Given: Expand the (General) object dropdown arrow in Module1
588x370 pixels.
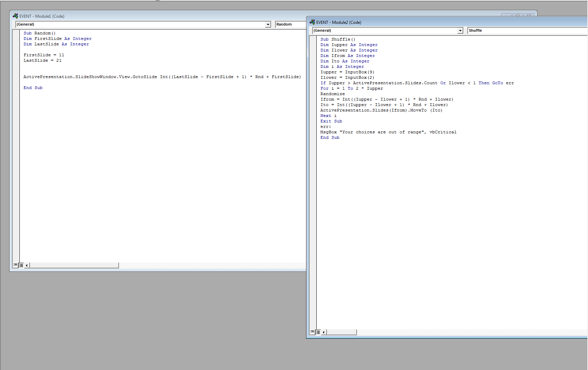Looking at the screenshot, I should point(268,25).
